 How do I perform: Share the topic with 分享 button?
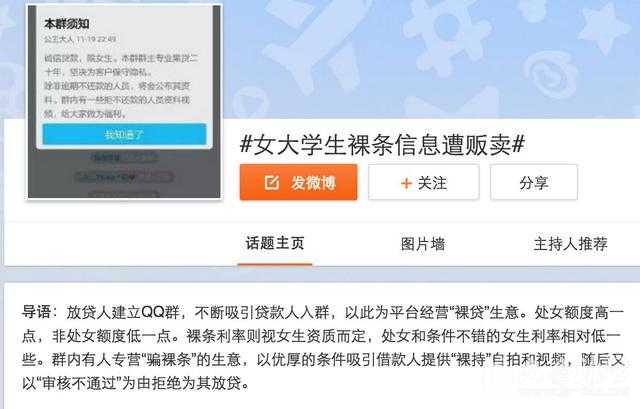534,182
